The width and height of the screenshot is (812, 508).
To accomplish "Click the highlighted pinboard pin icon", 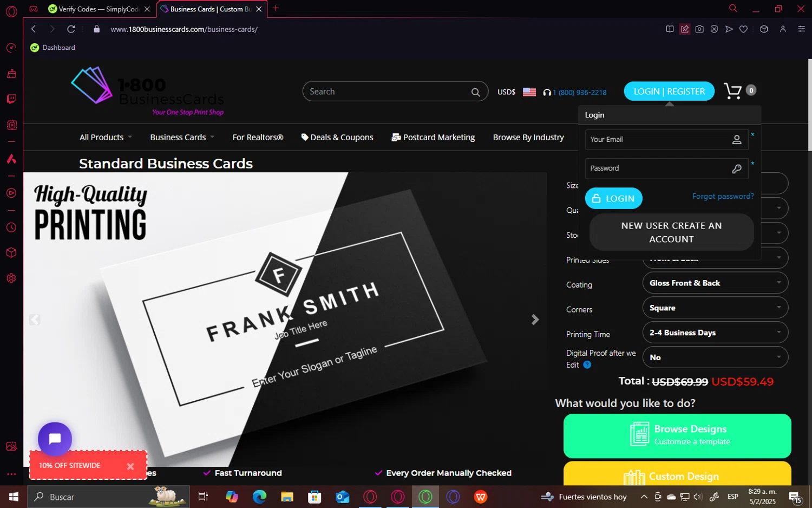I will pyautogui.click(x=685, y=29).
